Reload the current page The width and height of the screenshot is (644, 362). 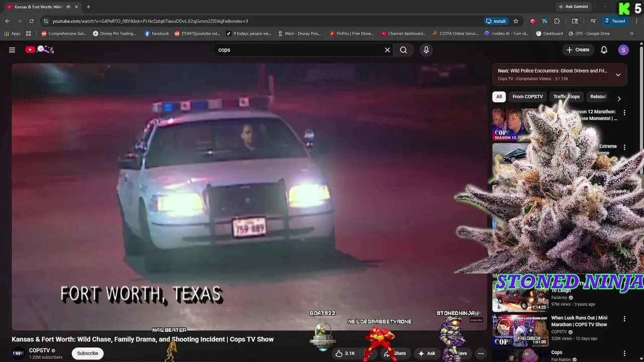[x=32, y=21]
